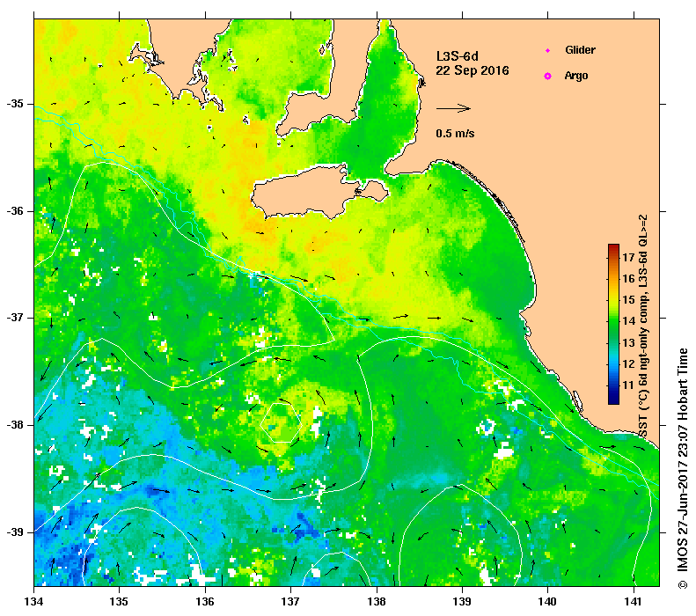
Task: Click Kangaroo Island landmass on map
Action: [306, 194]
